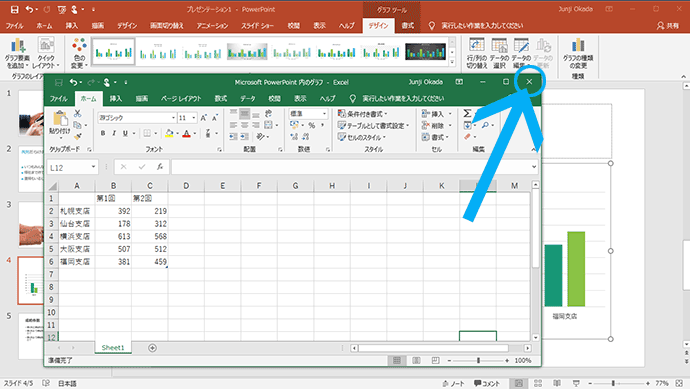Open Format as Table dropdown
690x389 pixels.
[374, 125]
